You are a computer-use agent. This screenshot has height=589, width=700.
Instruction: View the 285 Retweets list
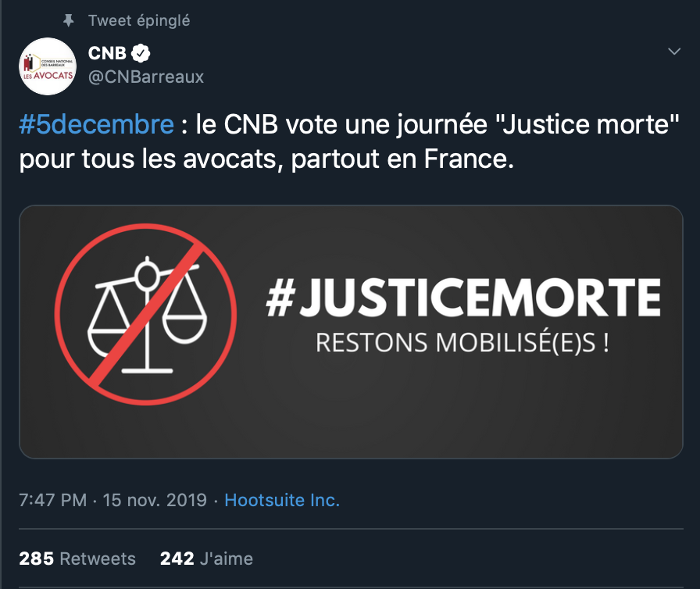coord(77,559)
